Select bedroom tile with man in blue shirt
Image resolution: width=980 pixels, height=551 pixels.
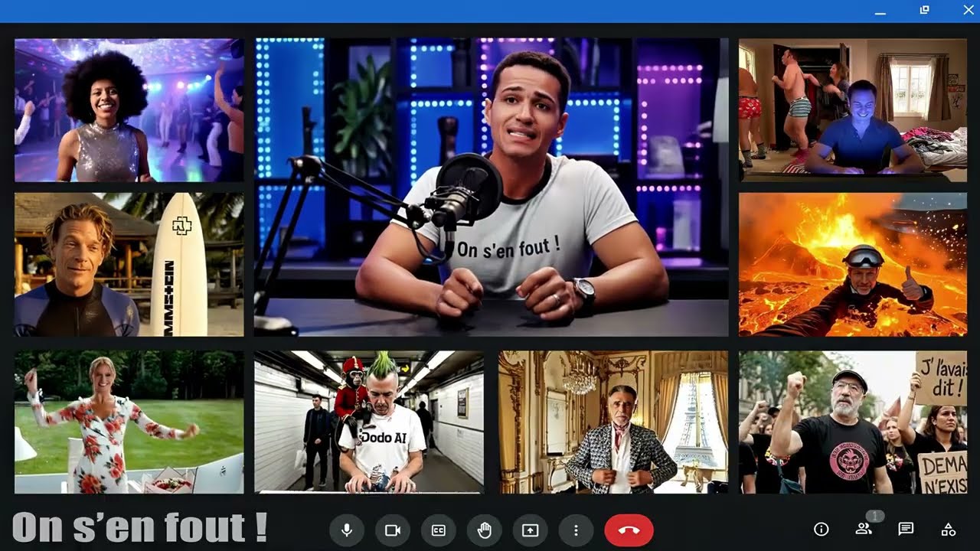point(853,110)
